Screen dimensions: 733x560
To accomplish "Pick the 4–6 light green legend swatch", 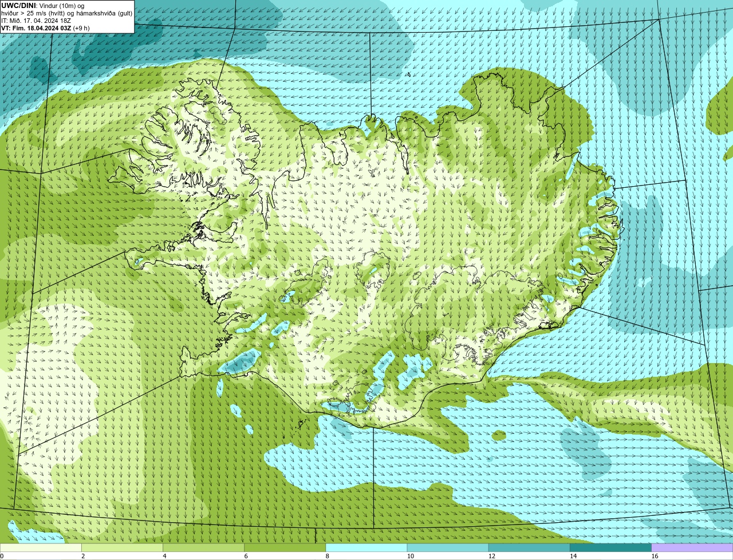I will click(x=203, y=547).
